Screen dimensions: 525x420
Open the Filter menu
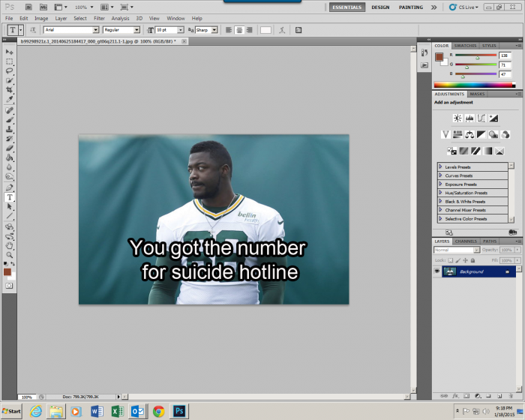[99, 18]
